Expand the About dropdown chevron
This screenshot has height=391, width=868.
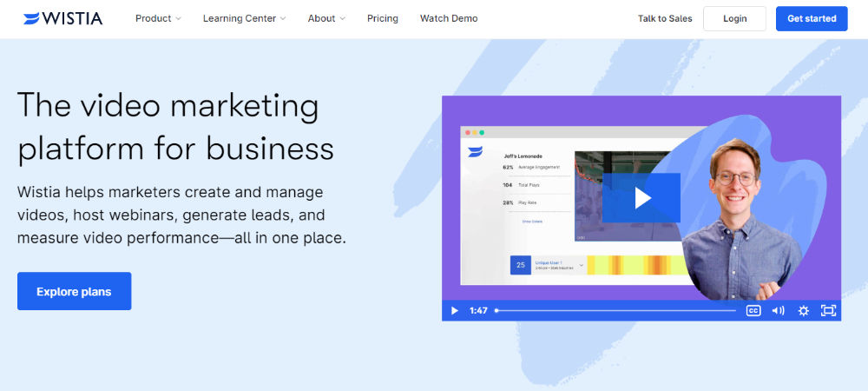coord(343,19)
